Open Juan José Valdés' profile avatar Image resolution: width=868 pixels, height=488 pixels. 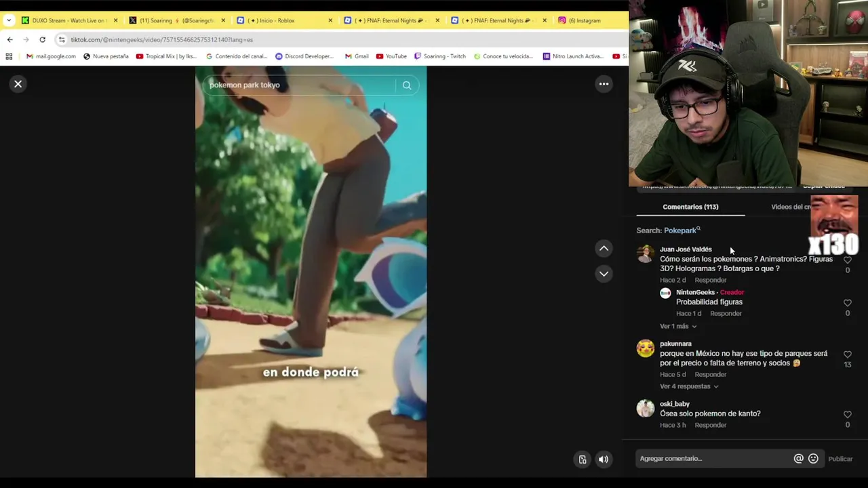(x=646, y=253)
